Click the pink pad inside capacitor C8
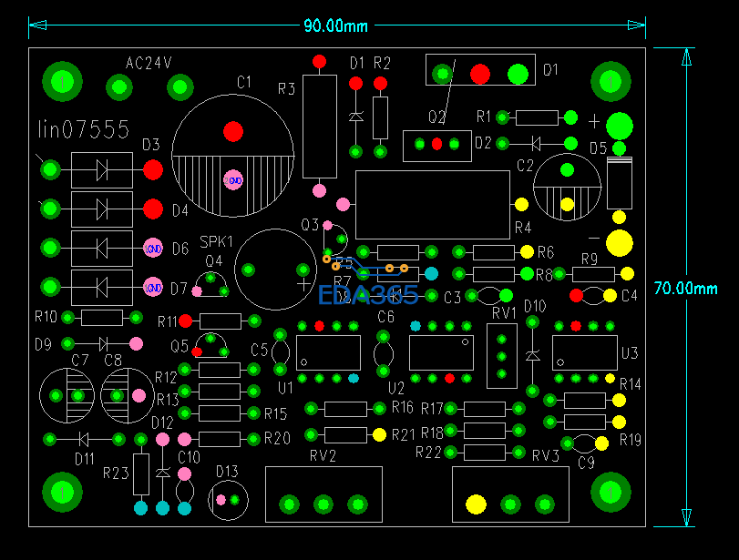The image size is (739, 560). [x=139, y=395]
